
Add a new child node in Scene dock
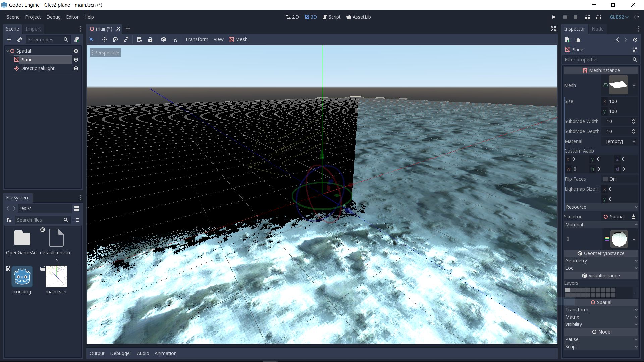coord(9,40)
